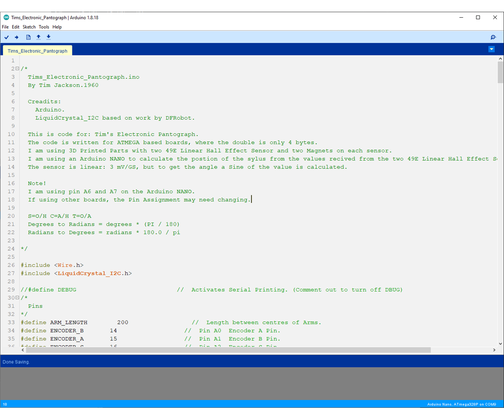This screenshot has height=420, width=504.
Task: Click the closing '*/' on line 24
Action: coord(24,249)
